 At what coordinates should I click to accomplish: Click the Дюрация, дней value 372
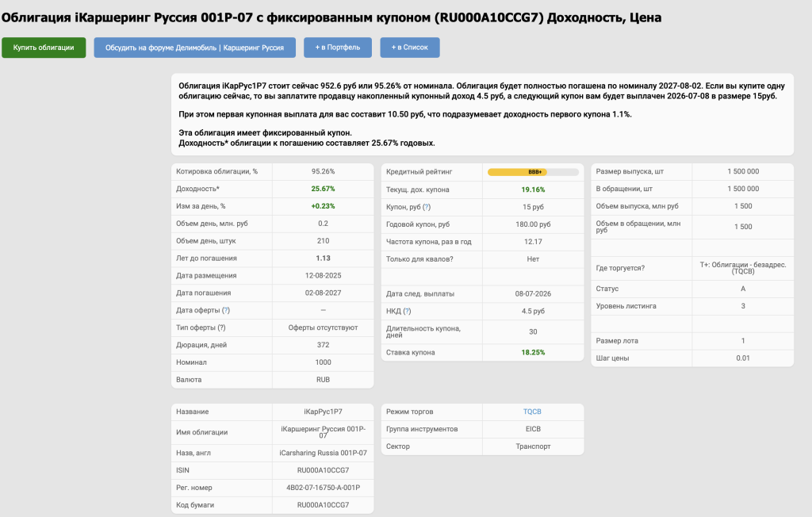click(x=324, y=345)
